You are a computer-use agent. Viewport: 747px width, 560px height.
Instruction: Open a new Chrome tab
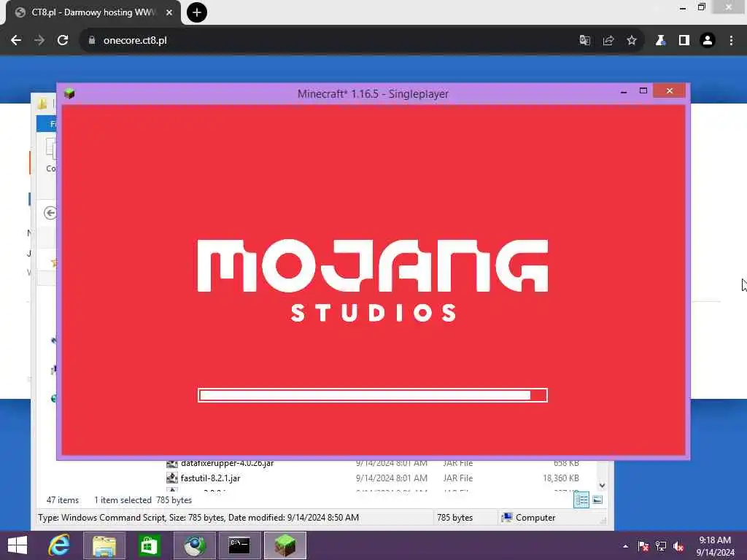pos(197,12)
